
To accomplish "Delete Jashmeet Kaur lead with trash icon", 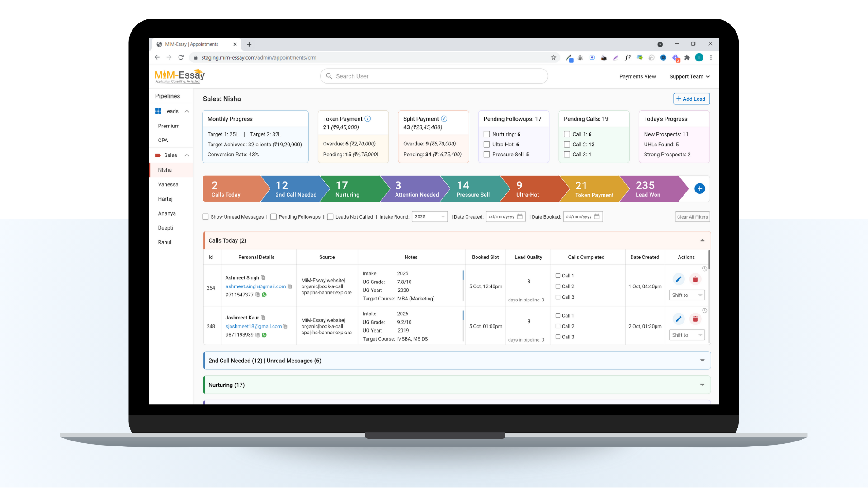I will tap(695, 319).
